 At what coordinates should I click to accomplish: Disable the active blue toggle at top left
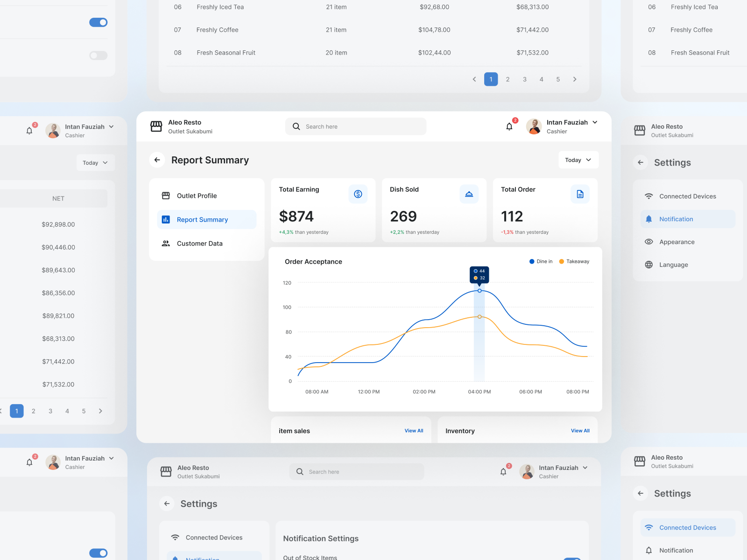coord(98,22)
